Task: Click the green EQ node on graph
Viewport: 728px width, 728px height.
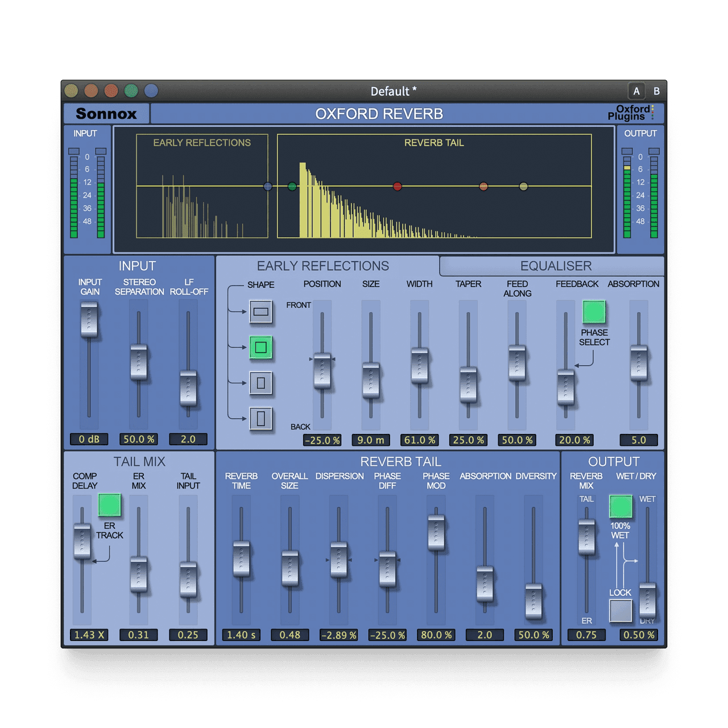Action: (292, 186)
